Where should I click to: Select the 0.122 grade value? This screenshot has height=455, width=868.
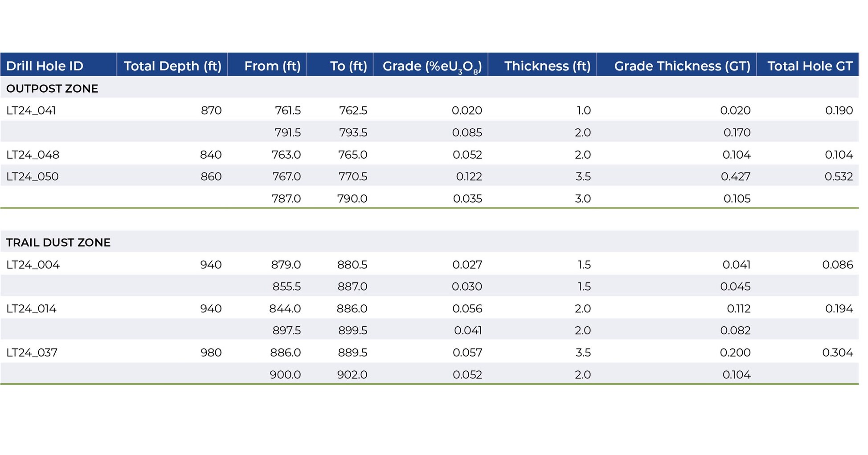[x=469, y=176]
